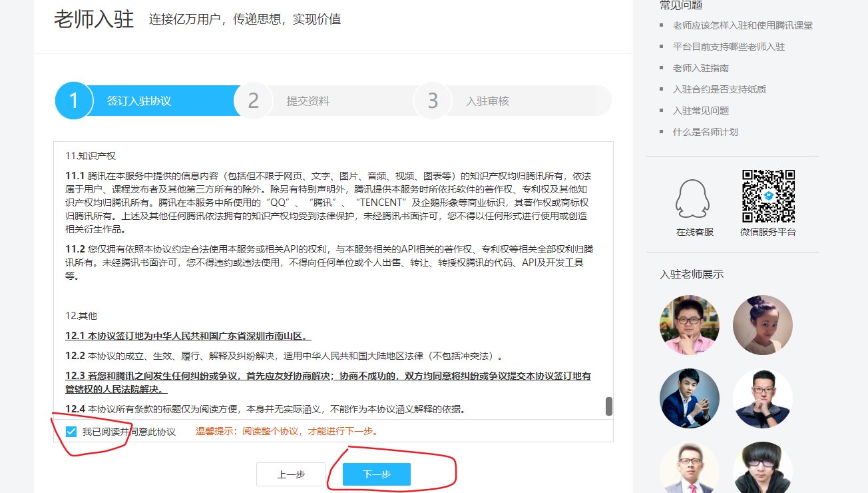Click the 11.知识产权 section heading

pyautogui.click(x=91, y=155)
